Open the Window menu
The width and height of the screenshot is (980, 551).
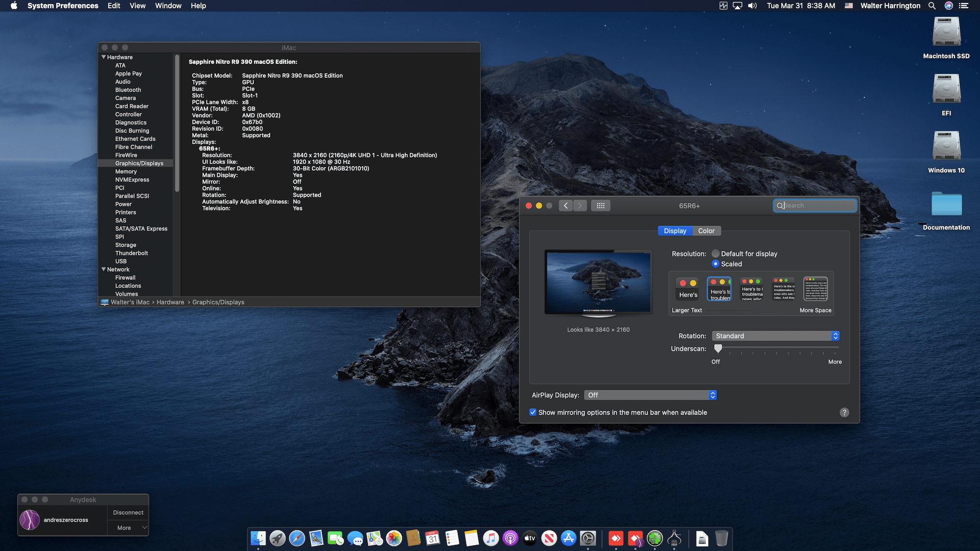(168, 6)
